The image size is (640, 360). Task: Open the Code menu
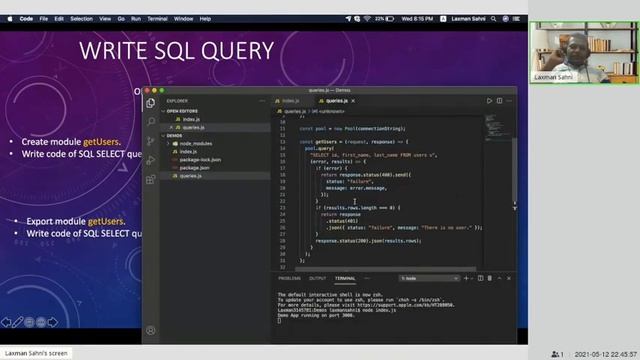tap(26, 19)
